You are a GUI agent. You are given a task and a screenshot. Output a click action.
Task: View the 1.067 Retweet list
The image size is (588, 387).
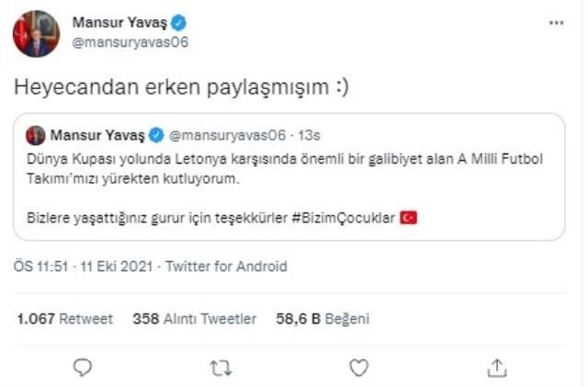(64, 319)
